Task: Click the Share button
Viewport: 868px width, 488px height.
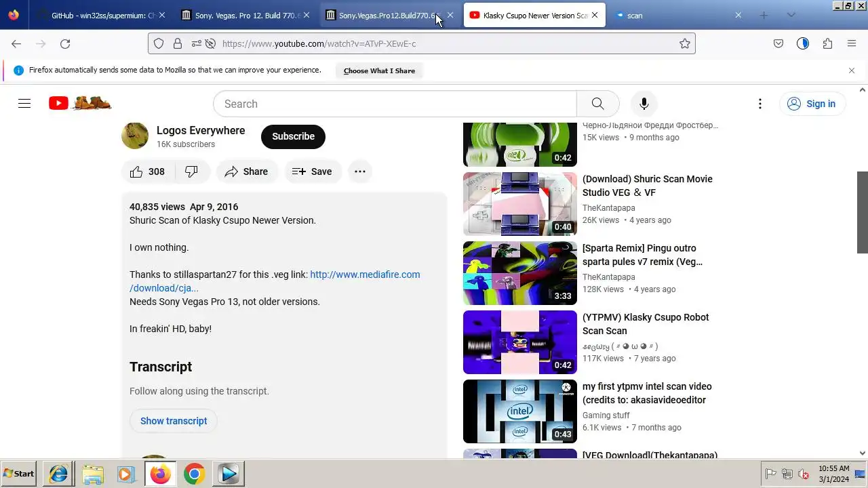Action: pyautogui.click(x=246, y=171)
